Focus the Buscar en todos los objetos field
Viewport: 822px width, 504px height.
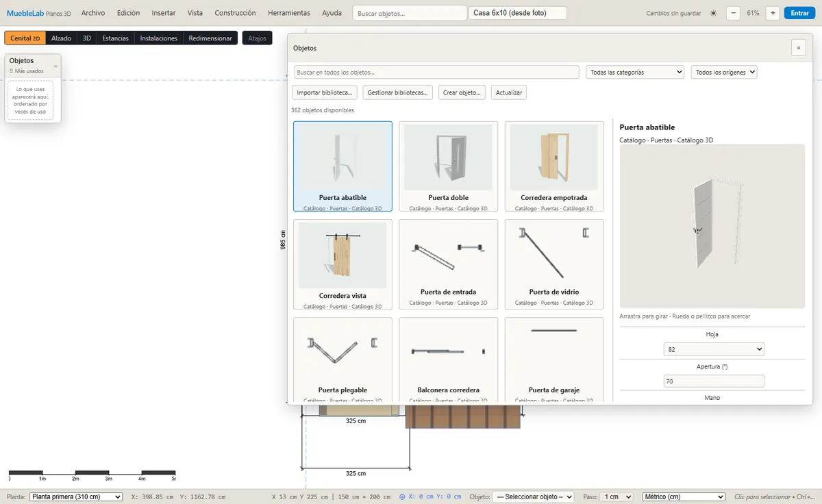point(437,72)
